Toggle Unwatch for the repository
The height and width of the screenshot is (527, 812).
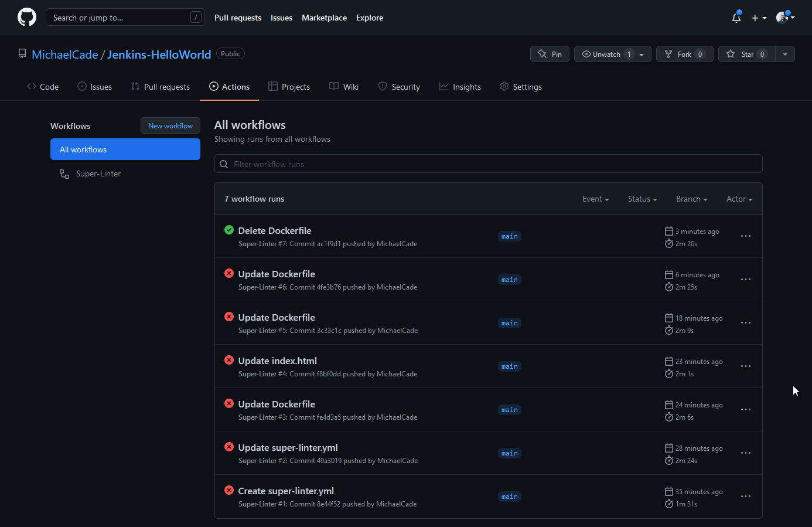606,54
